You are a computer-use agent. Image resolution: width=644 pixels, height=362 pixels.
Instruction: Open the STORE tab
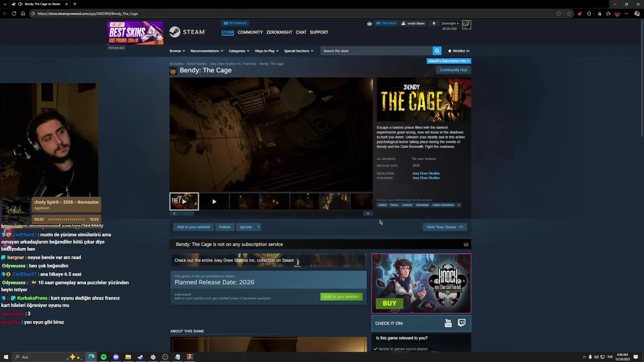click(227, 32)
